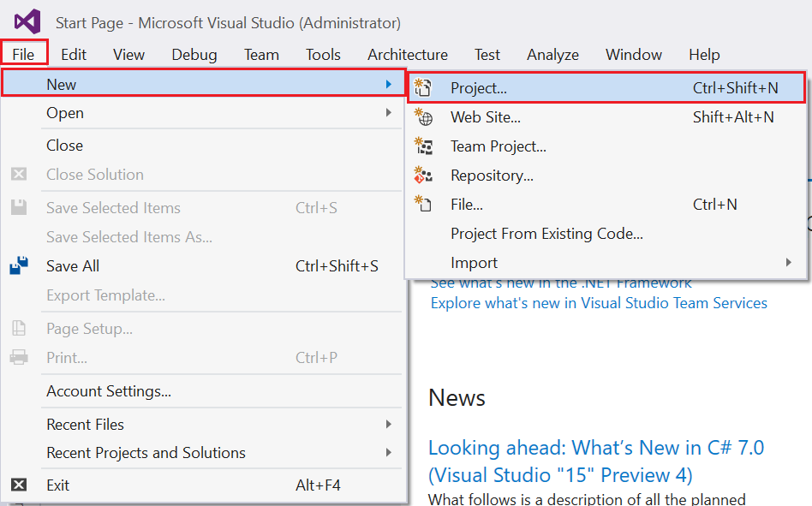Select Recent Files menu entry
The height and width of the screenshot is (506, 812).
(204, 424)
